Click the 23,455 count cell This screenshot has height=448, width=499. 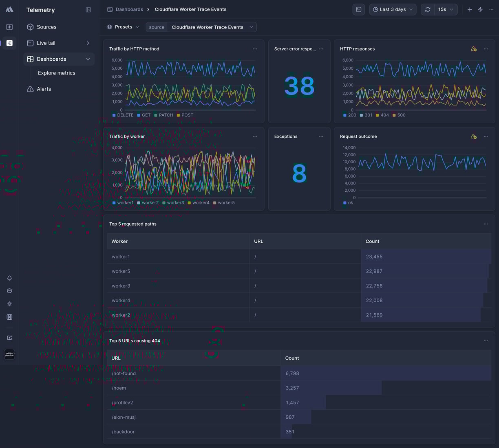(426, 257)
